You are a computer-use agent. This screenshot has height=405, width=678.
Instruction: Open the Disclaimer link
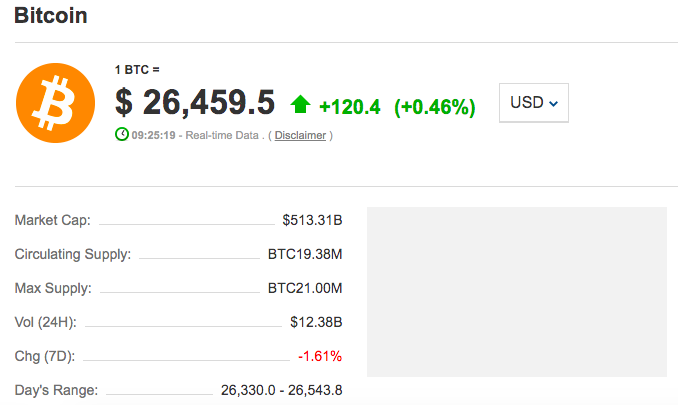click(300, 135)
